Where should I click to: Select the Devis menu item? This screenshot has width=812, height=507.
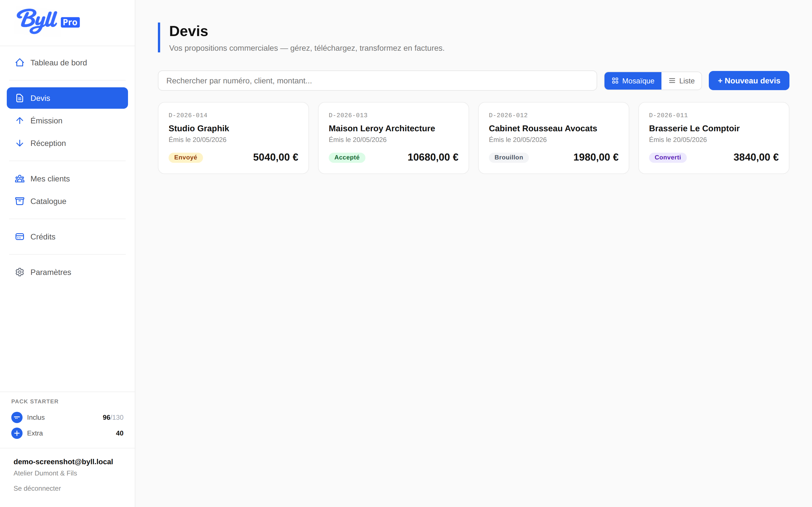tap(67, 98)
